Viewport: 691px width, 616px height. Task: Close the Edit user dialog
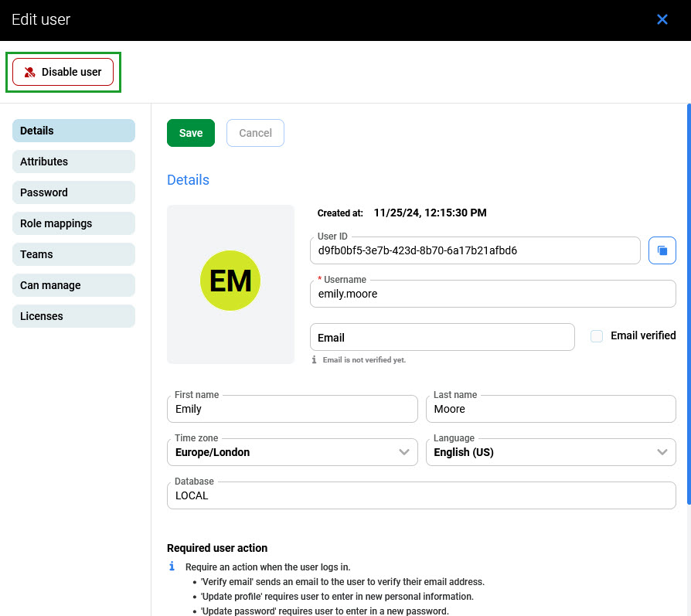click(662, 19)
